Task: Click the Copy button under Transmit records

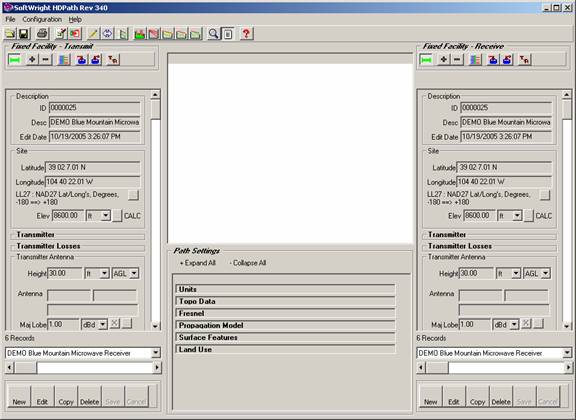Action: [x=66, y=397]
